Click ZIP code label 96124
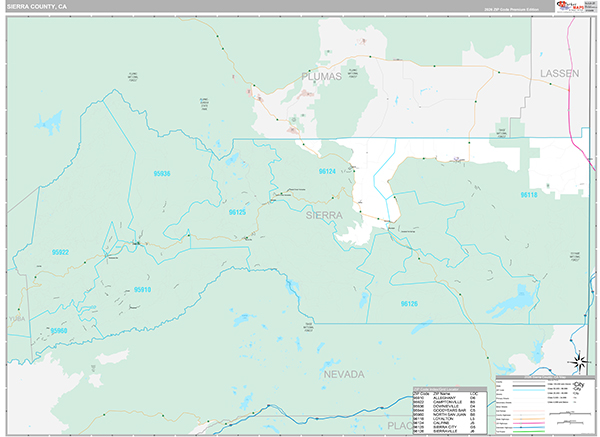Screen dimensions: 600x437 click(327, 171)
